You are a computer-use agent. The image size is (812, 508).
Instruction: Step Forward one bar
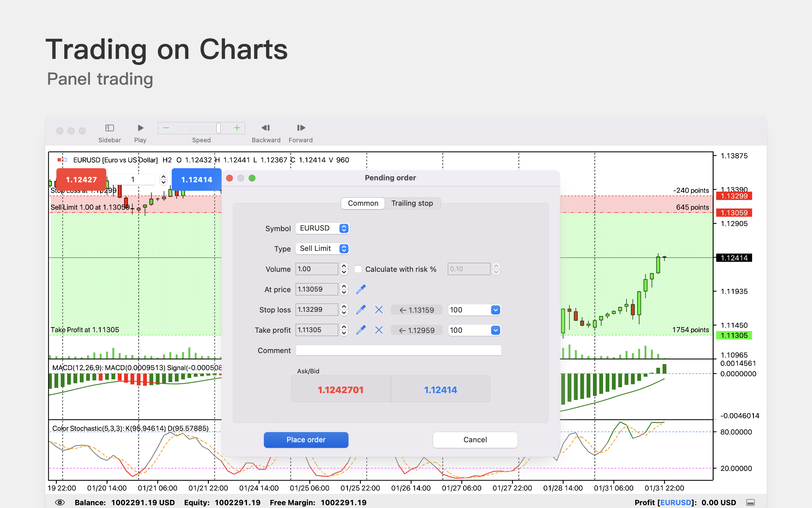tap(301, 128)
